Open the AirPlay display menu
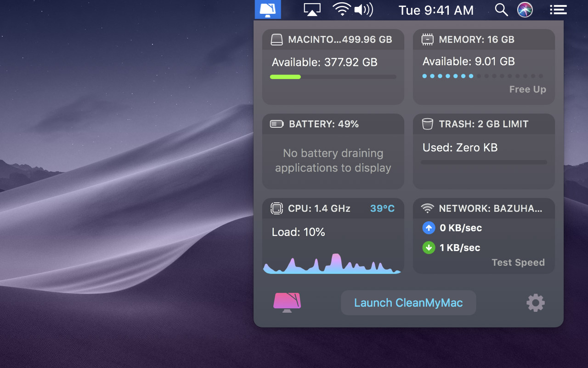 [x=312, y=10]
